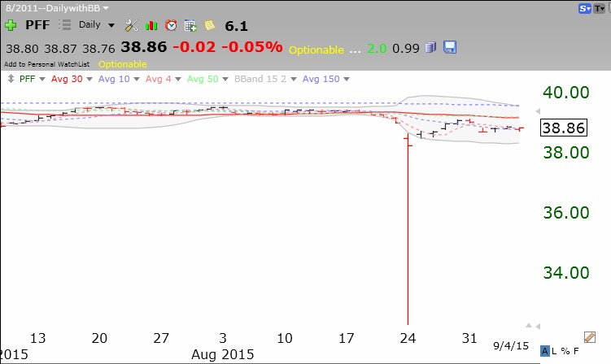
Task: Expand the Avg 30 indicator dropdown
Action: [x=89, y=79]
